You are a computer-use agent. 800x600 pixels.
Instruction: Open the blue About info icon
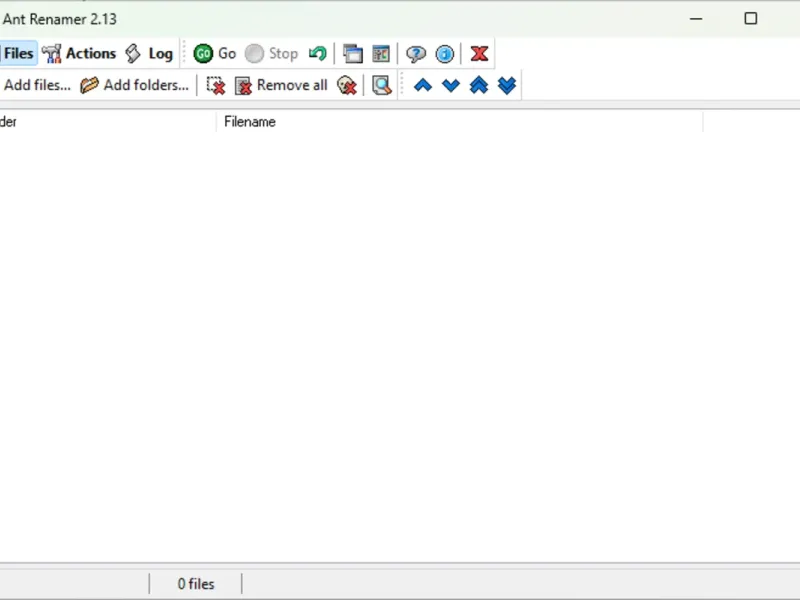pyautogui.click(x=445, y=54)
